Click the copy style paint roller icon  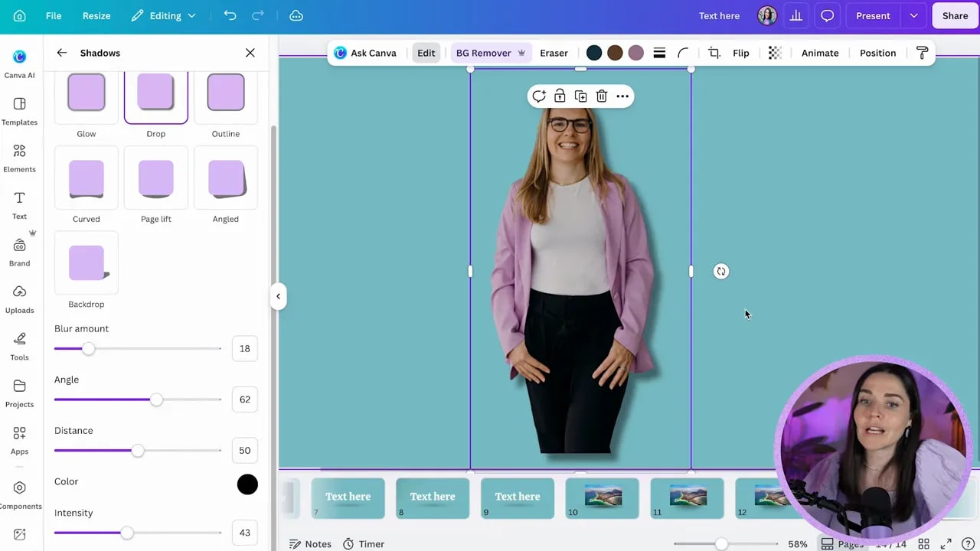[x=922, y=53]
